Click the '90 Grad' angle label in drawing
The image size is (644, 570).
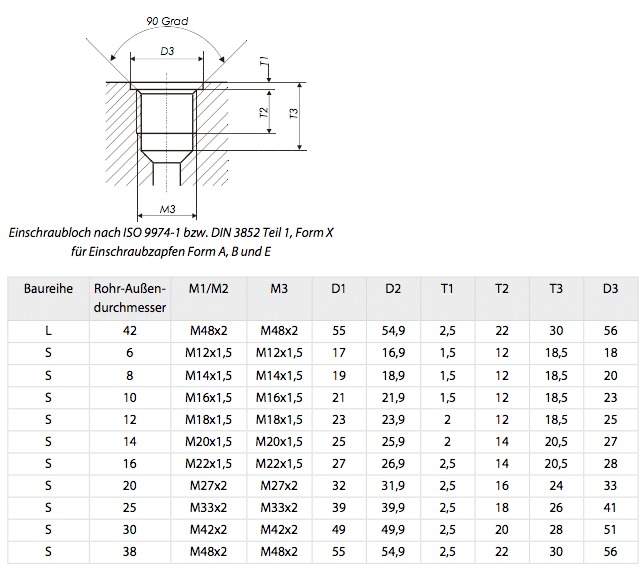(x=167, y=21)
